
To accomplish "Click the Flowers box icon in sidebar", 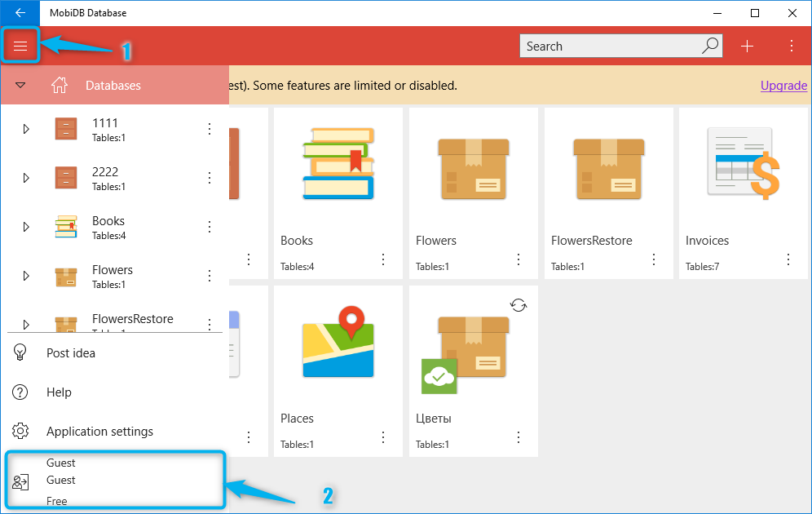I will (66, 277).
